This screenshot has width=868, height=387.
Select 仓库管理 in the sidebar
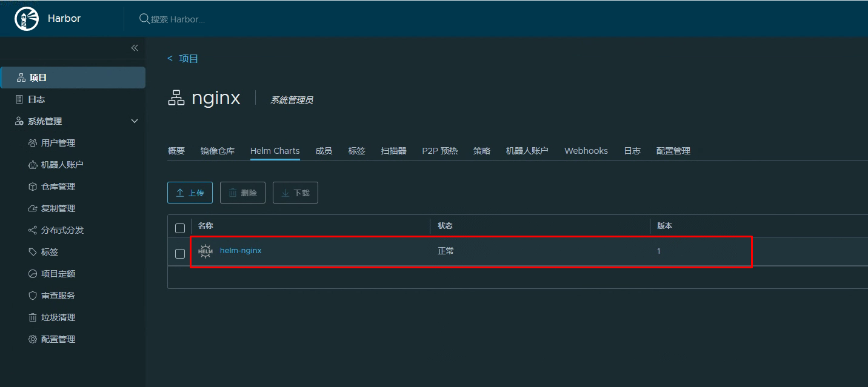58,187
